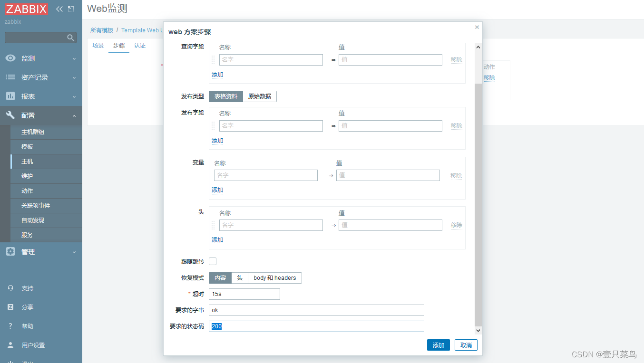
Task: Click 移除 link behind dialog under 动作
Action: tap(489, 77)
